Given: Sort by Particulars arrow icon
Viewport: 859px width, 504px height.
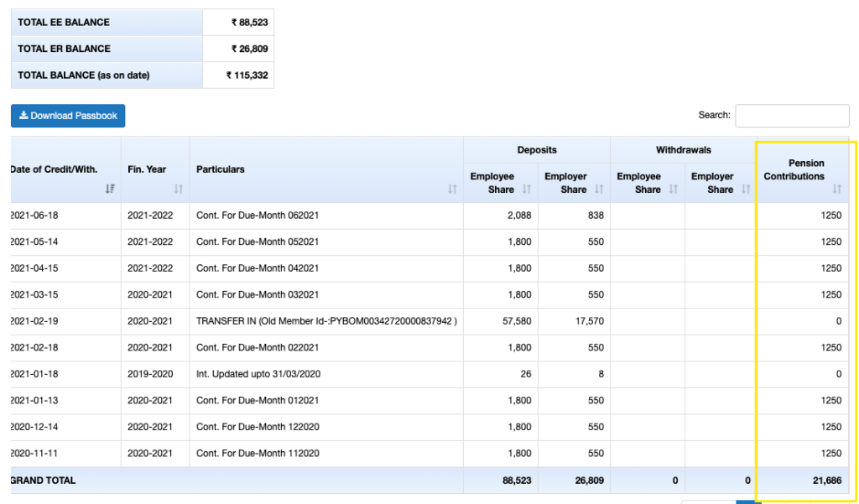Looking at the screenshot, I should [452, 189].
